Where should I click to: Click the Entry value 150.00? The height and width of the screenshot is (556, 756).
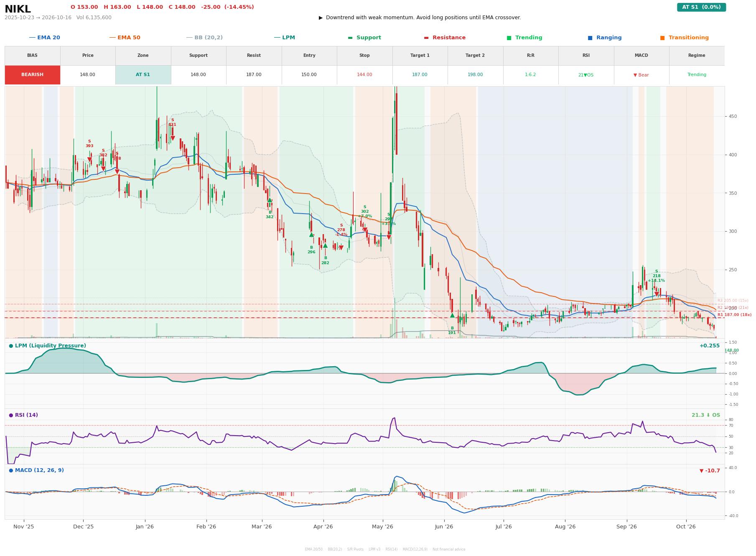309,75
